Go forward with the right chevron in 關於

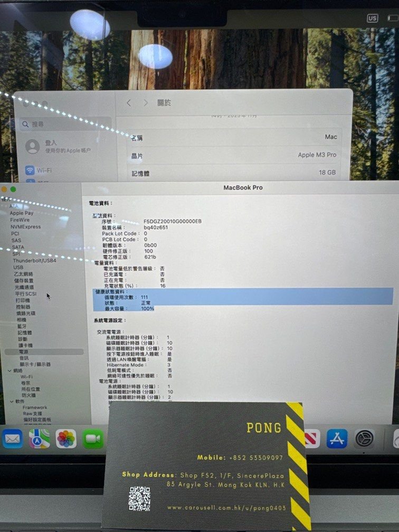pyautogui.click(x=146, y=103)
